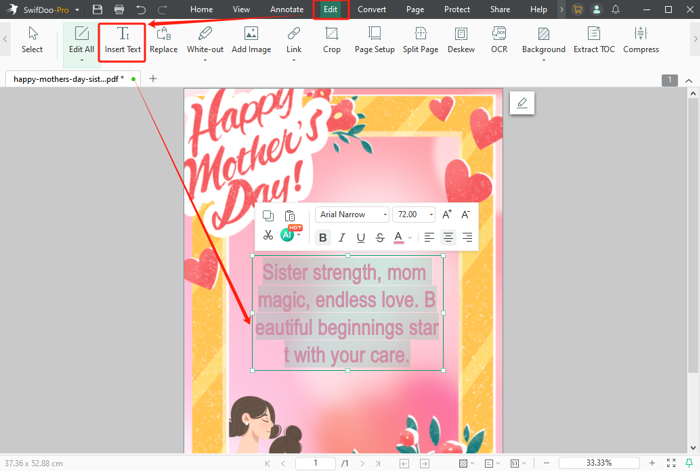
Task: Undo the last action
Action: pos(141,9)
